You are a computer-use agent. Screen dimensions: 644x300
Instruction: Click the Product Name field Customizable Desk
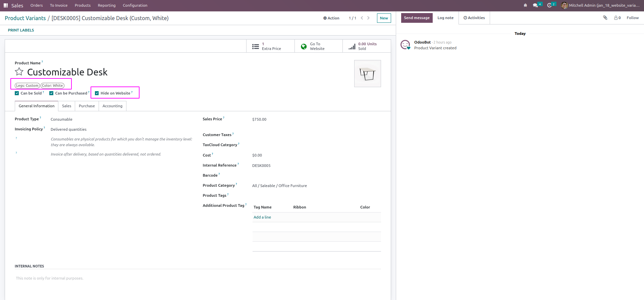pyautogui.click(x=67, y=72)
